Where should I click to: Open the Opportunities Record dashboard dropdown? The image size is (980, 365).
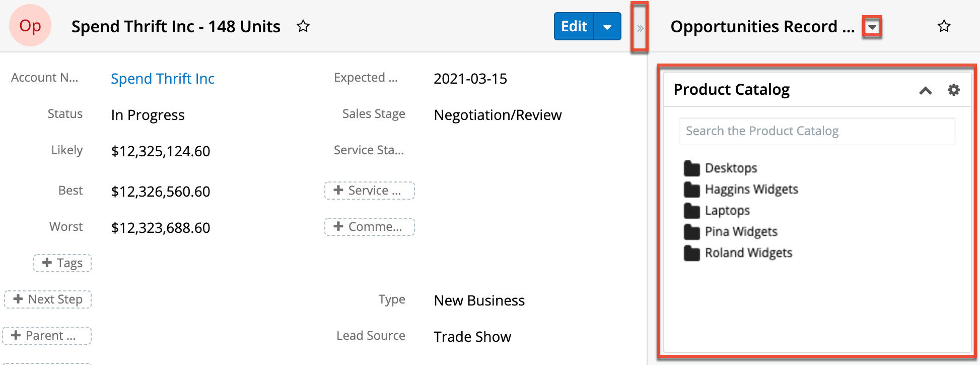872,27
